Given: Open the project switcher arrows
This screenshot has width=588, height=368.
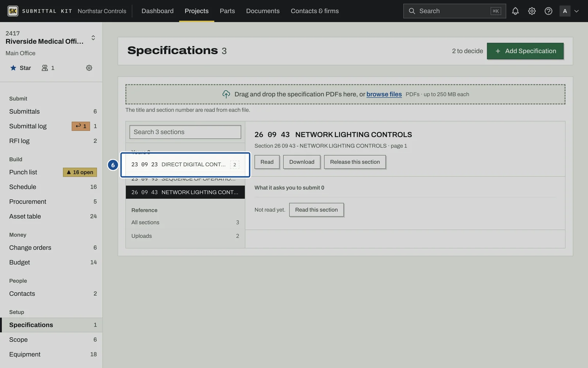Looking at the screenshot, I should point(93,38).
